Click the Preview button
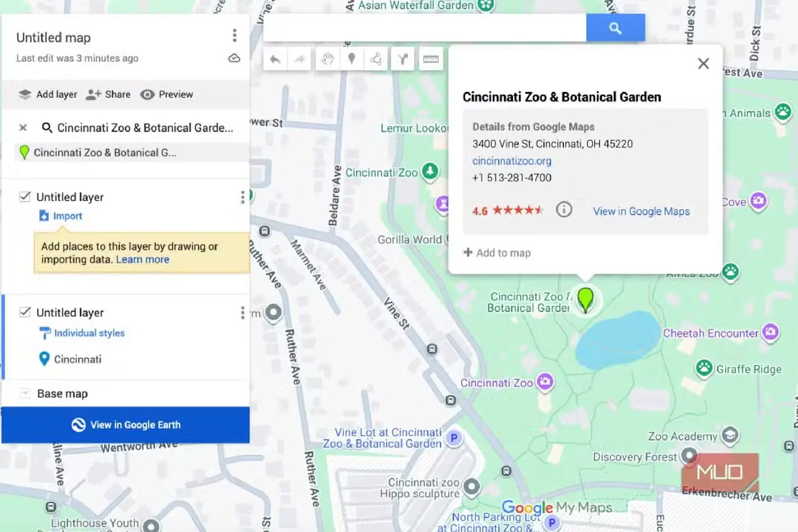 [166, 95]
